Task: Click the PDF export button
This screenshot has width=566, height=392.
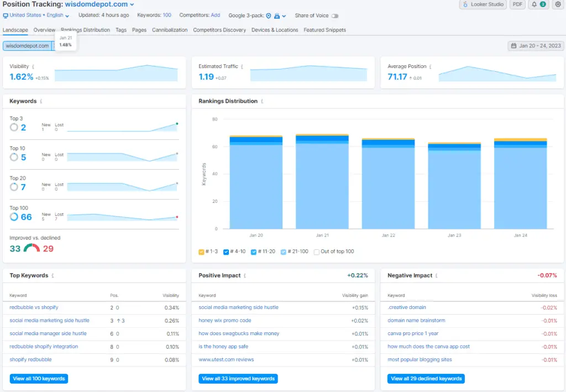Action: click(517, 4)
